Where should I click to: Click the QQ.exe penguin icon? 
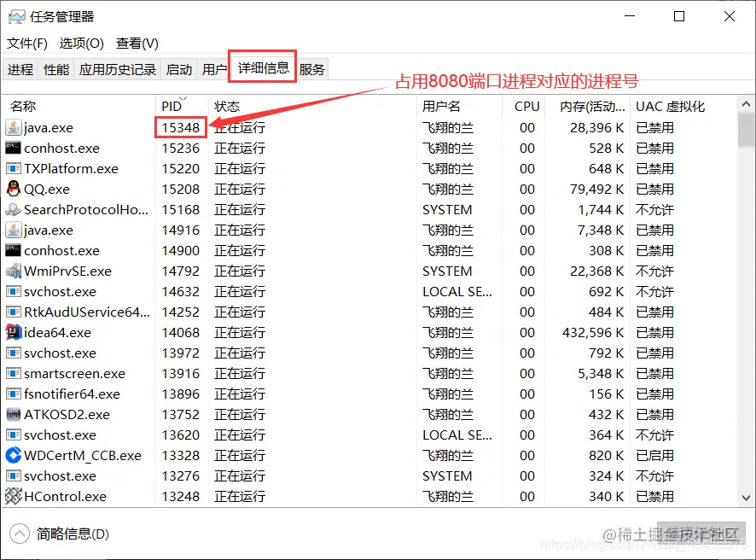(14, 189)
